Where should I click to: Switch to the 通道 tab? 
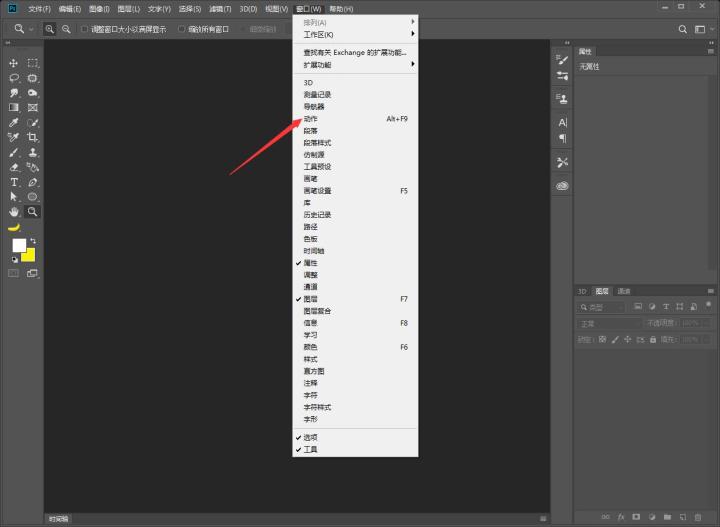[624, 291]
